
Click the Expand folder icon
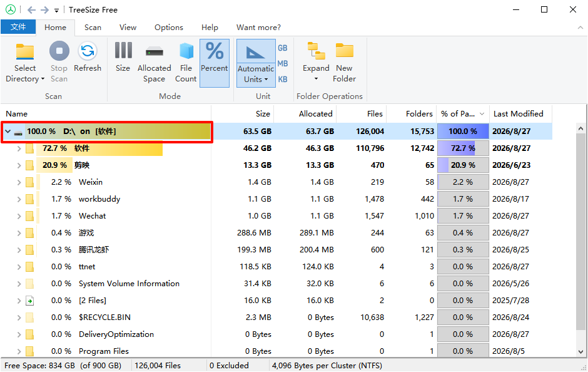pos(316,51)
